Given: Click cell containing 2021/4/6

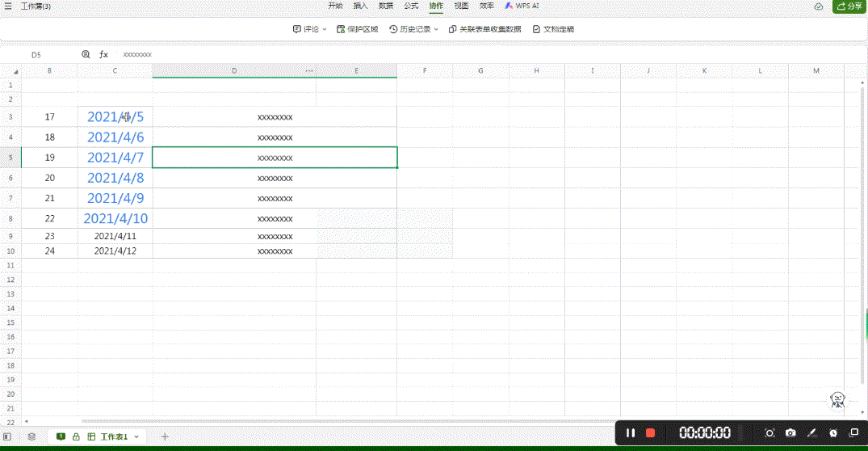Looking at the screenshot, I should tap(115, 137).
